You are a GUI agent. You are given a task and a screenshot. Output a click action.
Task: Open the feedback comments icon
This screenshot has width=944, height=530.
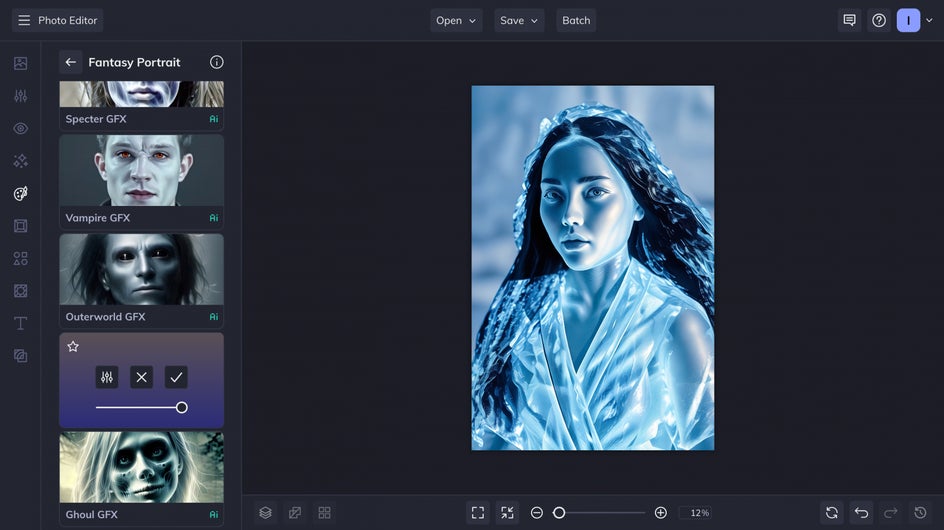849,20
